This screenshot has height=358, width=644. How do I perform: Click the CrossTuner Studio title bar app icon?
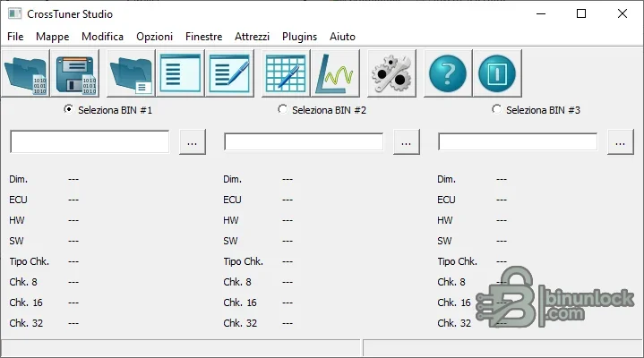tap(15, 13)
